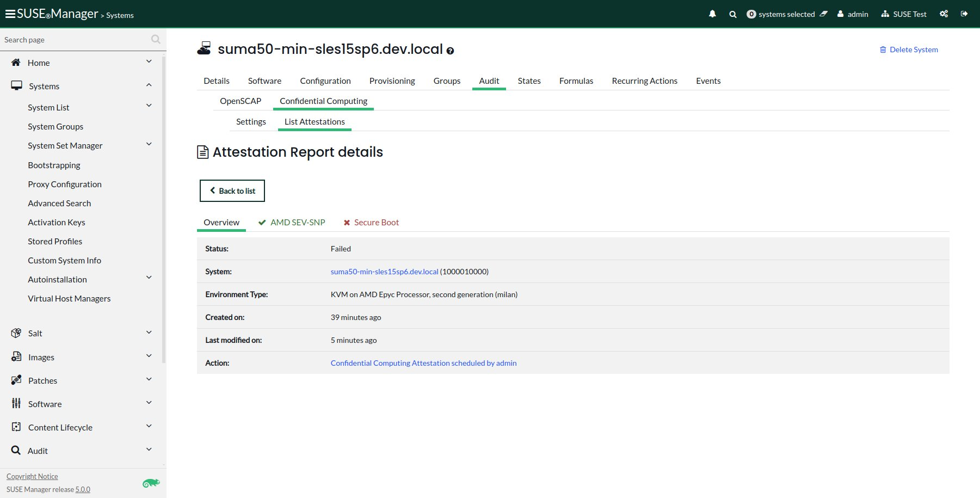Select the Overview report tab
Viewport: 980px width, 498px height.
point(221,222)
